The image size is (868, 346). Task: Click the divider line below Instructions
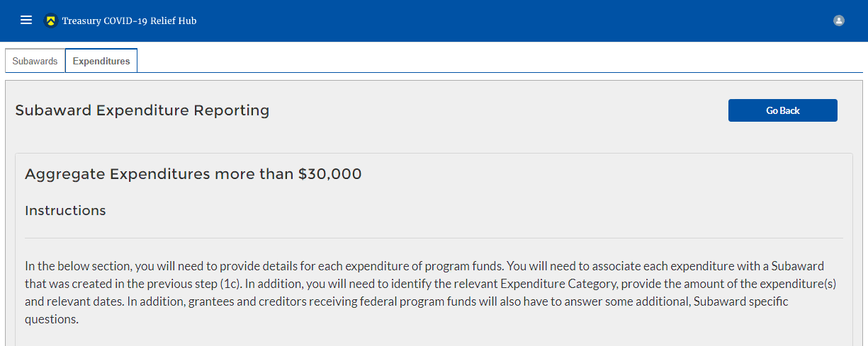point(434,238)
